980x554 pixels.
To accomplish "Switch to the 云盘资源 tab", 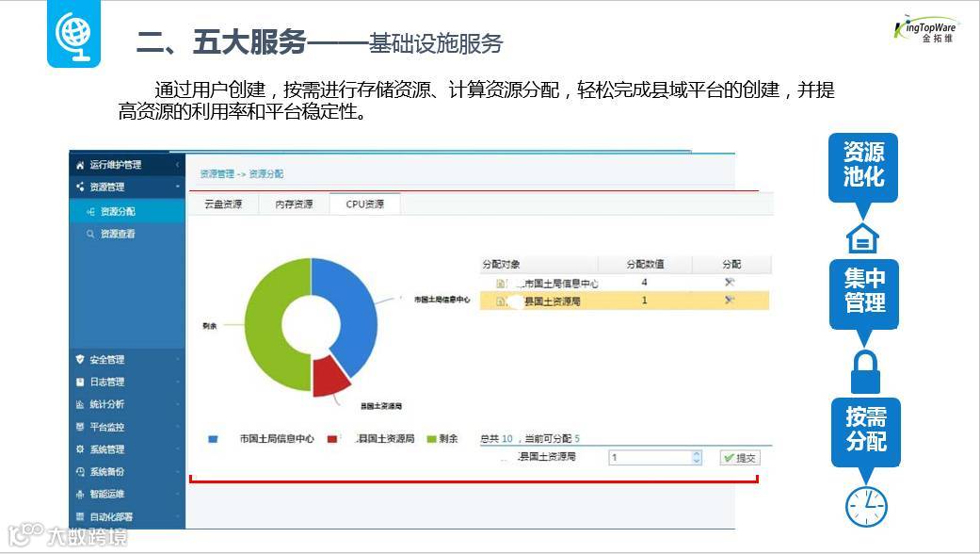I will pos(223,204).
